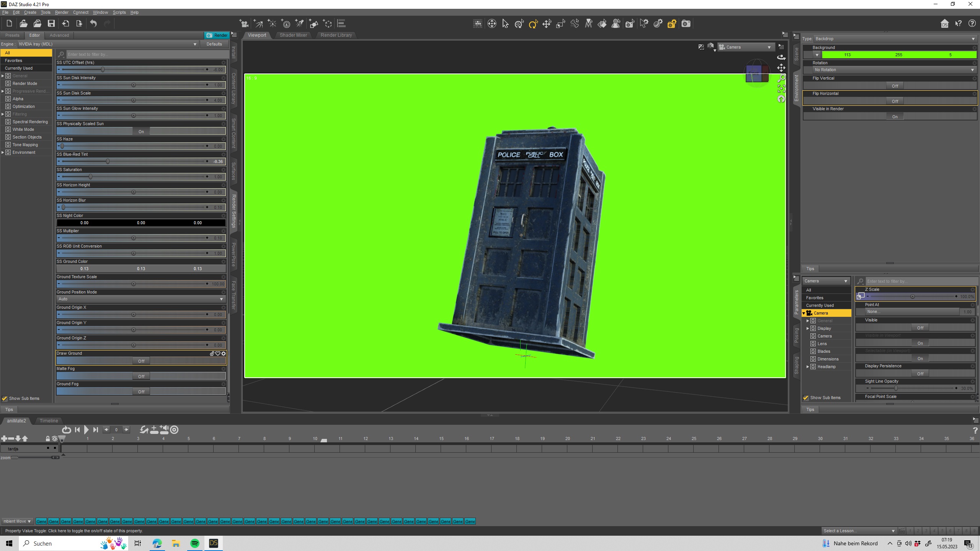Click the Undo arrow icon
This screenshot has height=551, width=980.
[93, 24]
